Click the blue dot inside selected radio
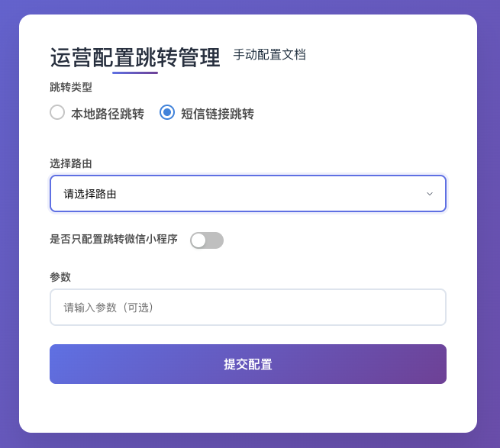The width and height of the screenshot is (500, 448). click(167, 112)
